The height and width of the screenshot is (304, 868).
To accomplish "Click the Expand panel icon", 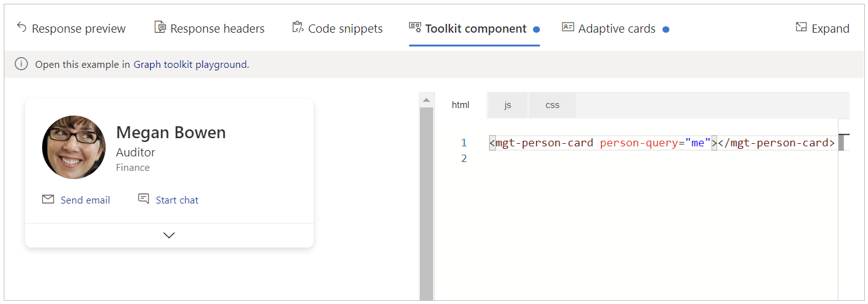I will point(801,28).
